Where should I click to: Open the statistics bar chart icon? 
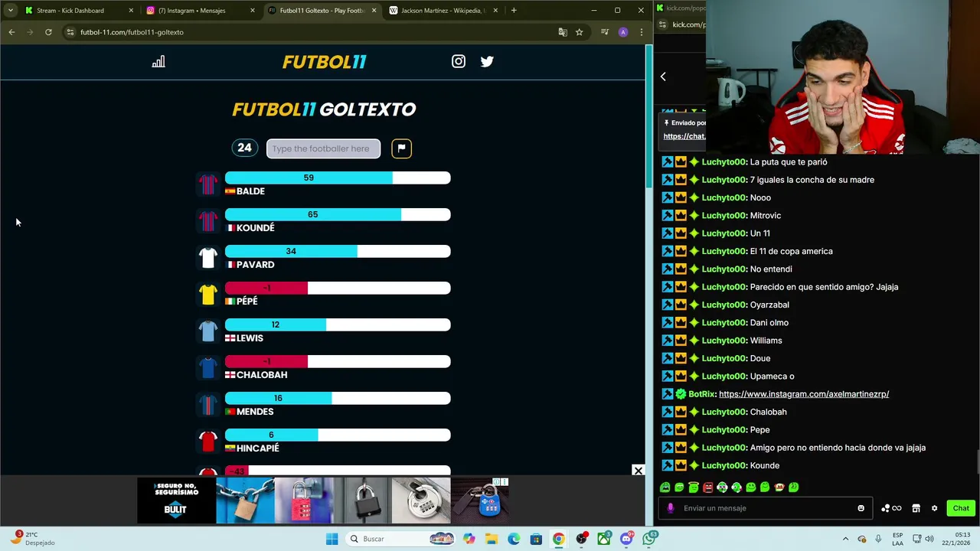[x=158, y=62]
